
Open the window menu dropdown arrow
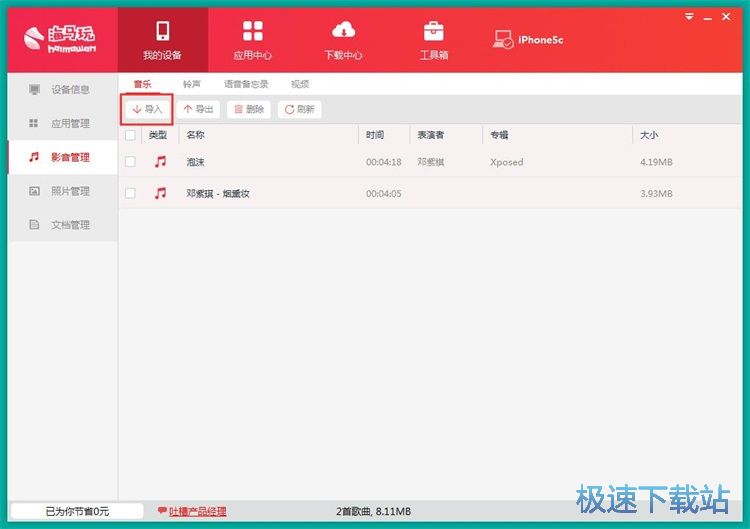coord(689,17)
